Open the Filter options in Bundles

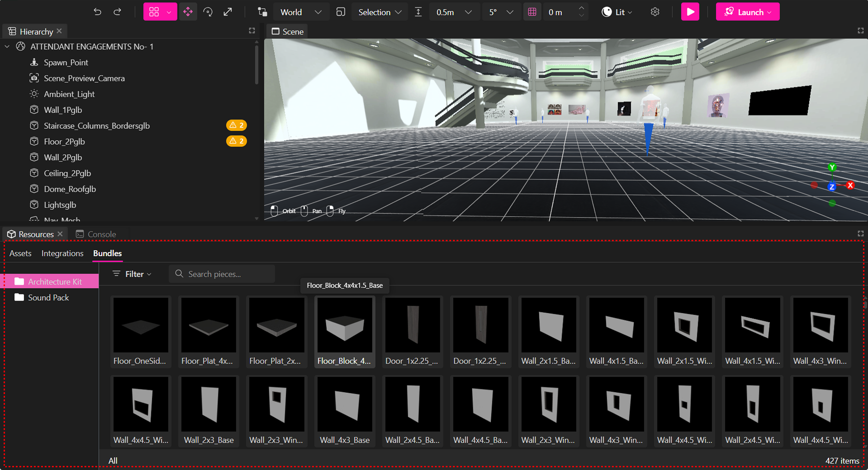tap(132, 274)
